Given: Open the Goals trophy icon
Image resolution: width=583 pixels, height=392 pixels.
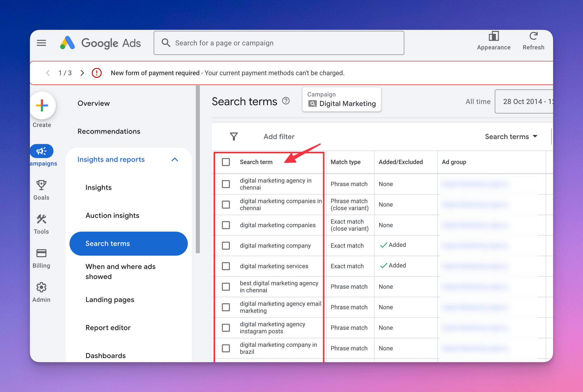Looking at the screenshot, I should [x=41, y=185].
